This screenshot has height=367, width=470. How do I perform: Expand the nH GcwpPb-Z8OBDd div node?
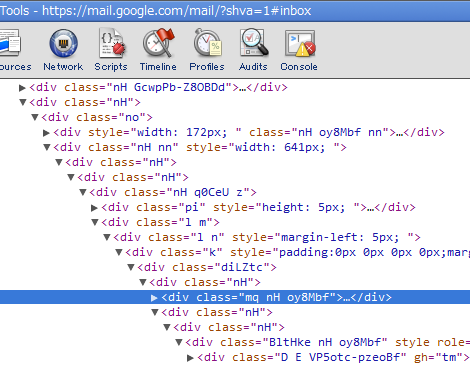(x=22, y=88)
